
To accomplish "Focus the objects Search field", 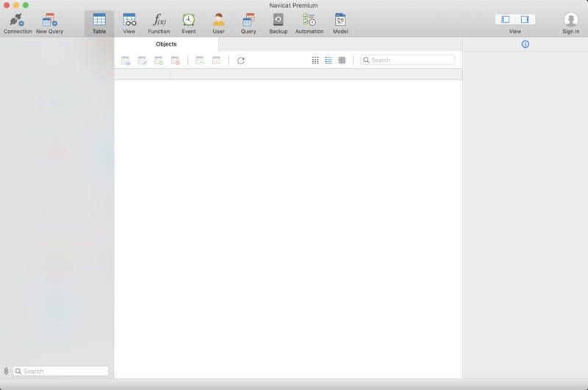I will 408,60.
